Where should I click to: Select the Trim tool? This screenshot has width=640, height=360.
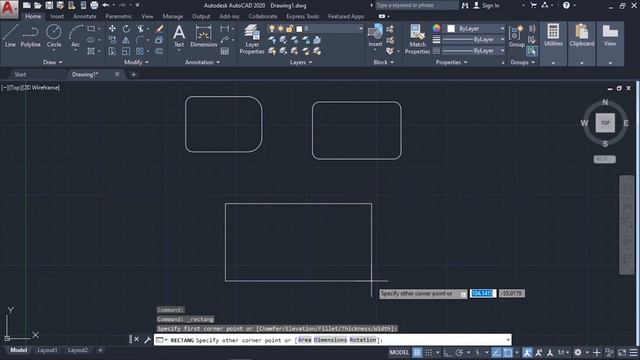click(140, 29)
